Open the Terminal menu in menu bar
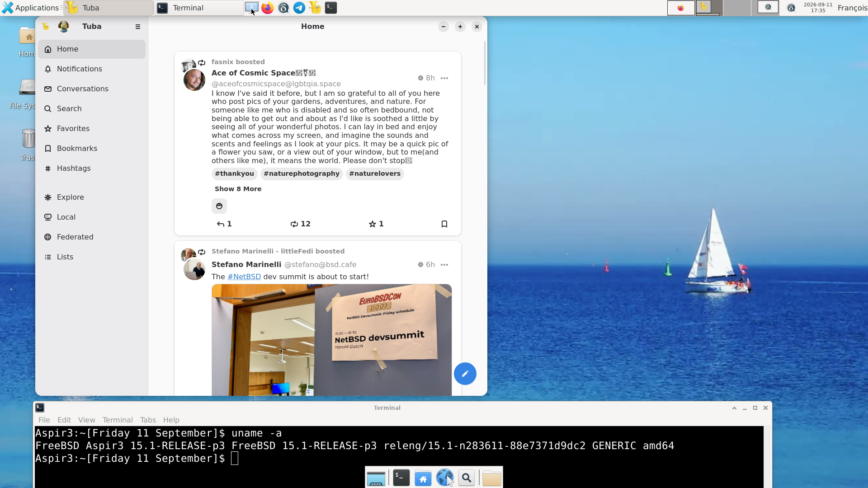This screenshot has height=488, width=868. click(x=118, y=420)
